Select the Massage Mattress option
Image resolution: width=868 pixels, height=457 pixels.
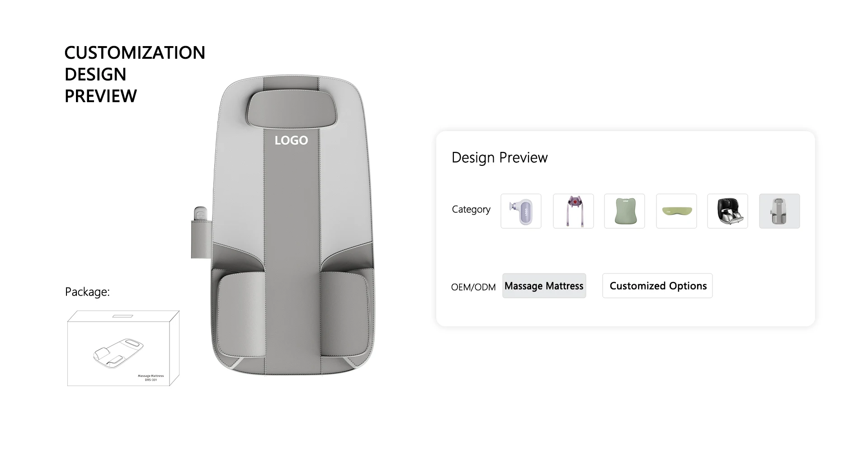tap(544, 286)
